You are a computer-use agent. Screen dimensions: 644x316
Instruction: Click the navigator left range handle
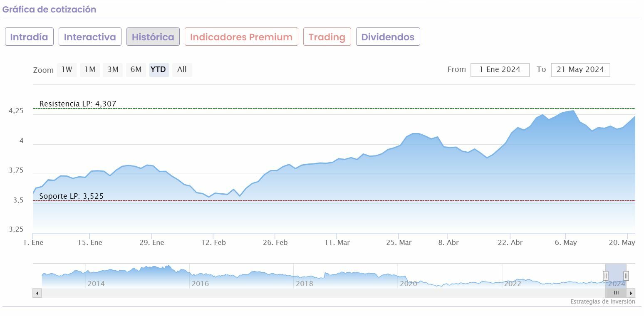(606, 275)
